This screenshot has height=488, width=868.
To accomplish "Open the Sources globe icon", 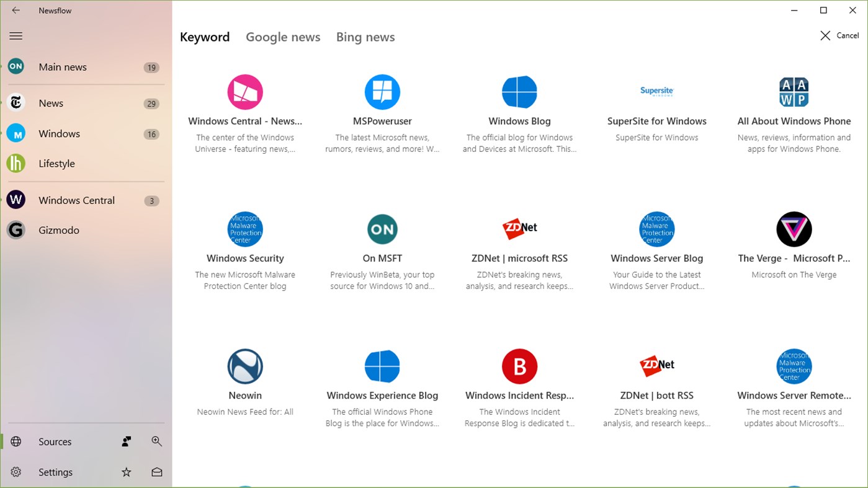I will coord(16,441).
